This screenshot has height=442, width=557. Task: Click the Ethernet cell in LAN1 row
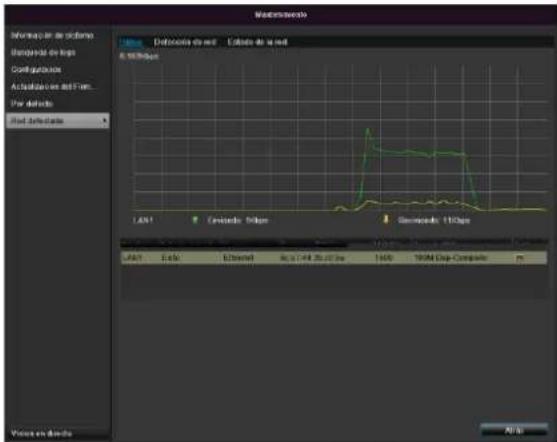[238, 258]
